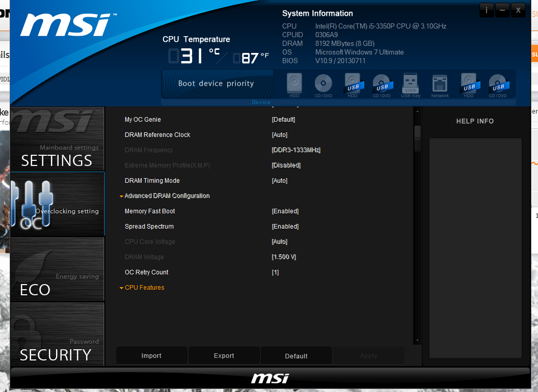The image size is (538, 392).
Task: Select the 'DRAM Voltage' setting label
Action: (145, 257)
